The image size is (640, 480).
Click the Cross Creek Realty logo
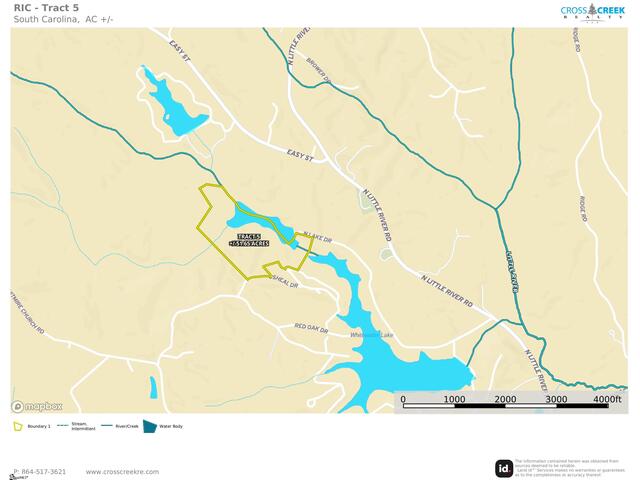pyautogui.click(x=592, y=13)
